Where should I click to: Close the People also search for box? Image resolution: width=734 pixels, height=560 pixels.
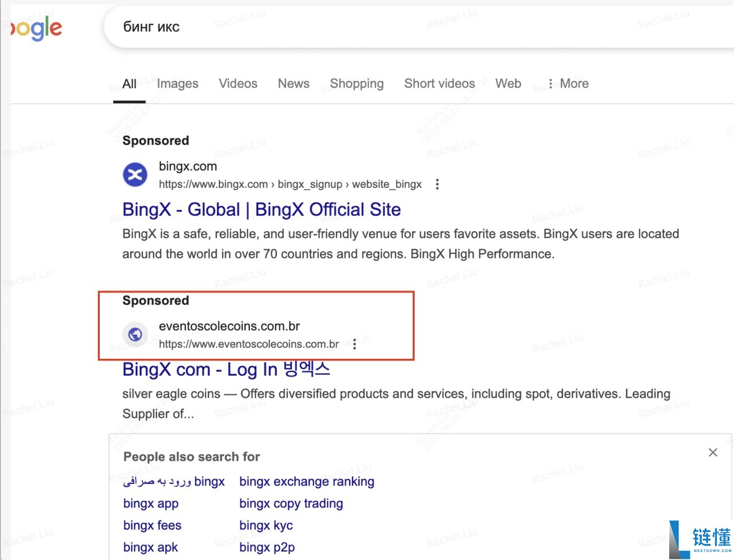click(x=713, y=453)
